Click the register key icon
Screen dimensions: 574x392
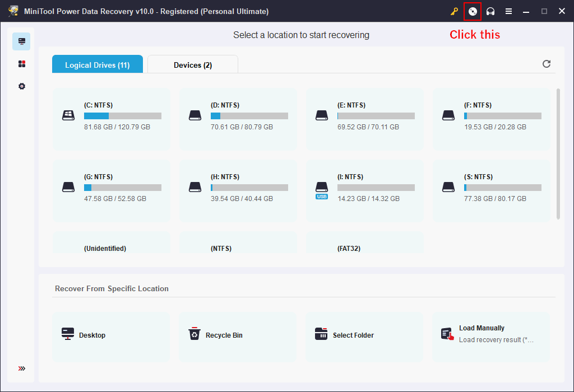point(454,11)
